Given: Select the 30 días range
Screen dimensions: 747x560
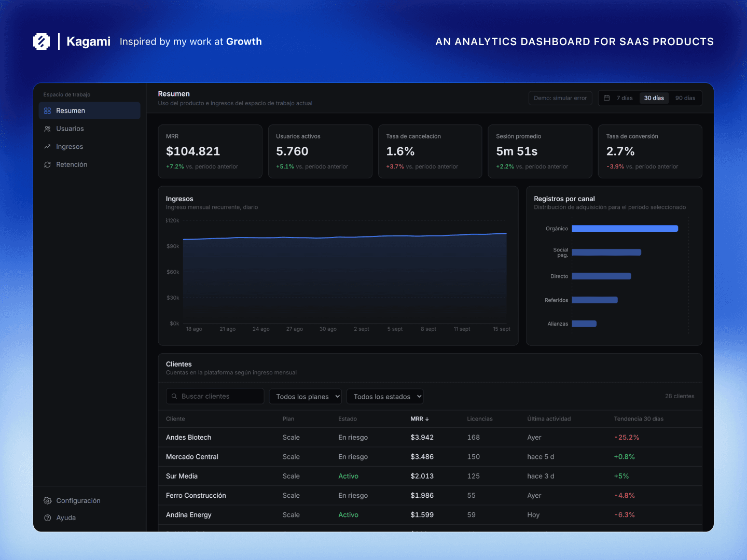Looking at the screenshot, I should 654,98.
